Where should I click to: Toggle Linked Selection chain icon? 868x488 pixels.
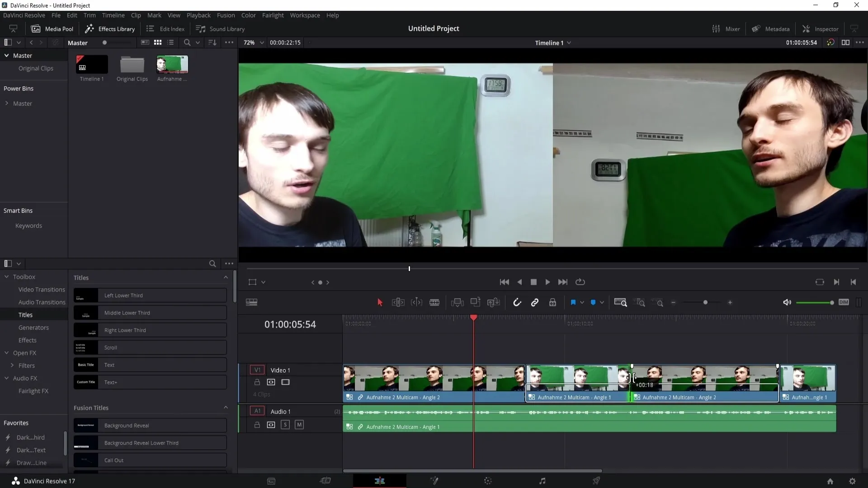point(535,302)
